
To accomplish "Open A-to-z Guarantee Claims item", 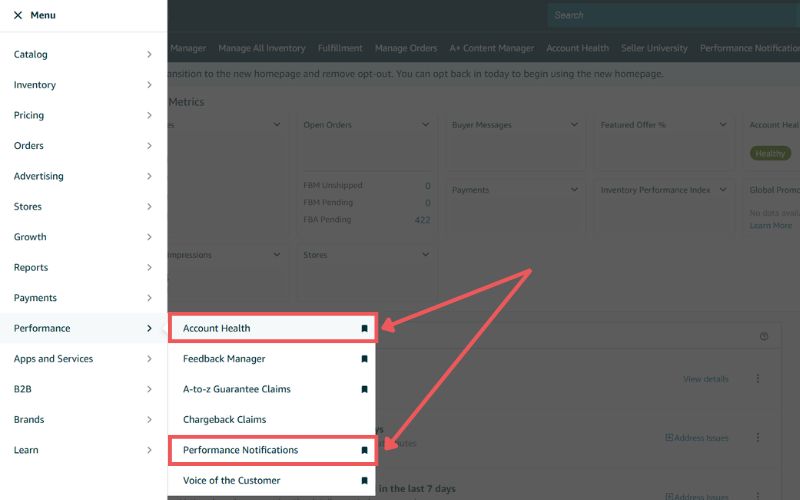I will coord(272,389).
